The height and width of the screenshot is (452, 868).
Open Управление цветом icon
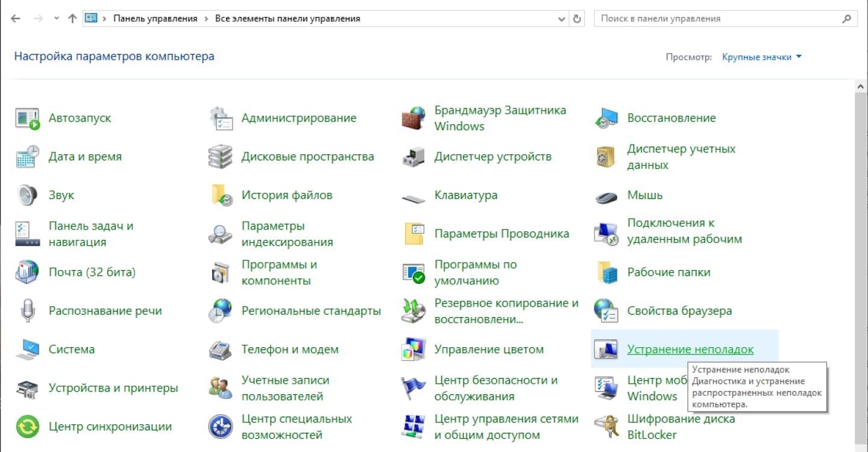(x=414, y=350)
